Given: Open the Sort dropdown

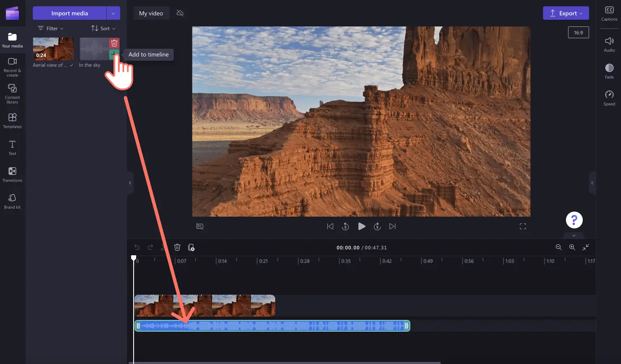Looking at the screenshot, I should point(103,29).
